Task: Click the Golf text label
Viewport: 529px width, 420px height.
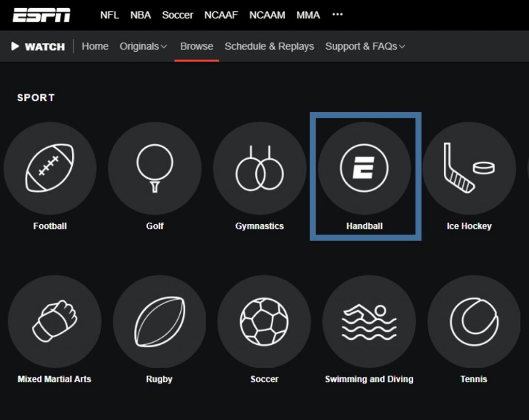Action: (x=155, y=226)
